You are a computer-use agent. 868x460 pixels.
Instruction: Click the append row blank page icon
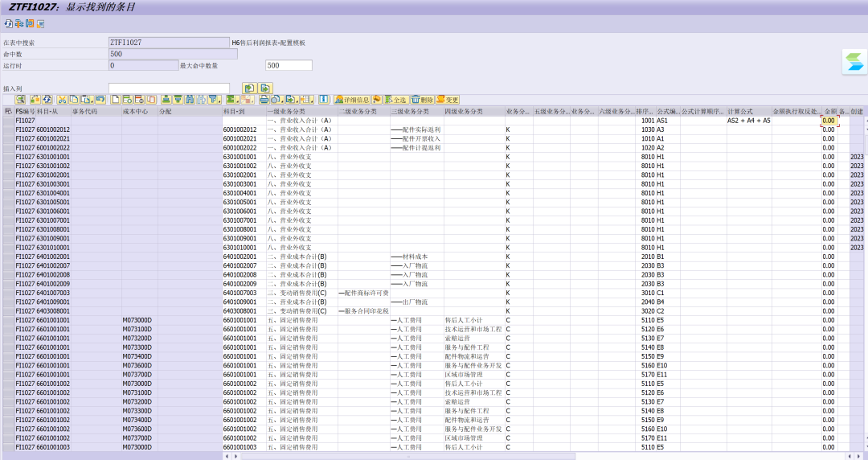116,100
